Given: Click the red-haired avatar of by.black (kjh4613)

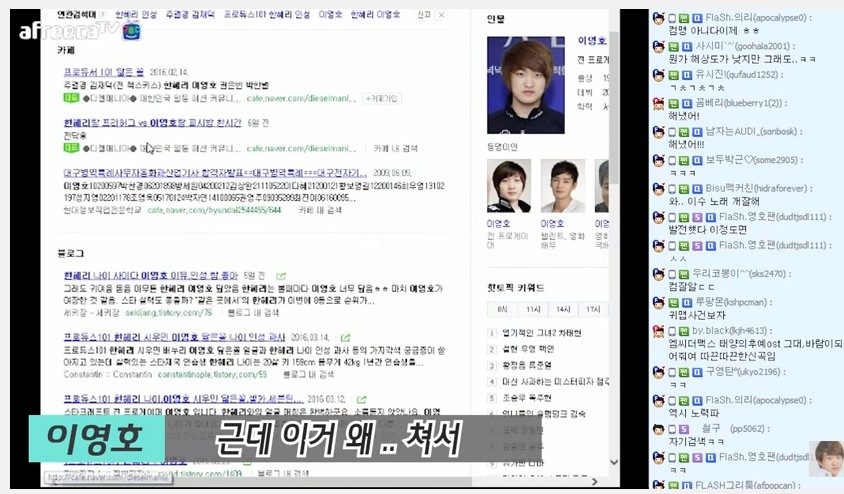Looking at the screenshot, I should click(x=658, y=331).
